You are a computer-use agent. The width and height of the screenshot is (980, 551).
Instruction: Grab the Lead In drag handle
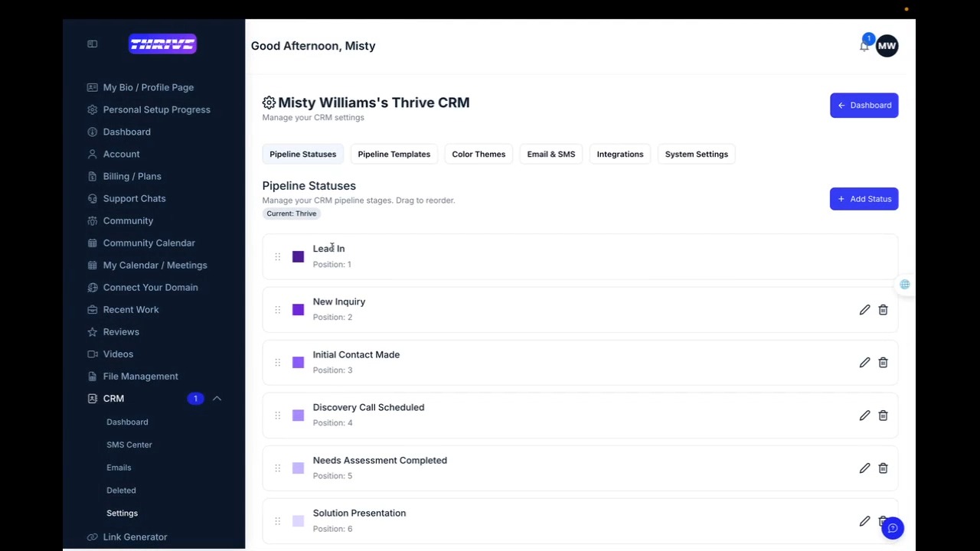[278, 256]
